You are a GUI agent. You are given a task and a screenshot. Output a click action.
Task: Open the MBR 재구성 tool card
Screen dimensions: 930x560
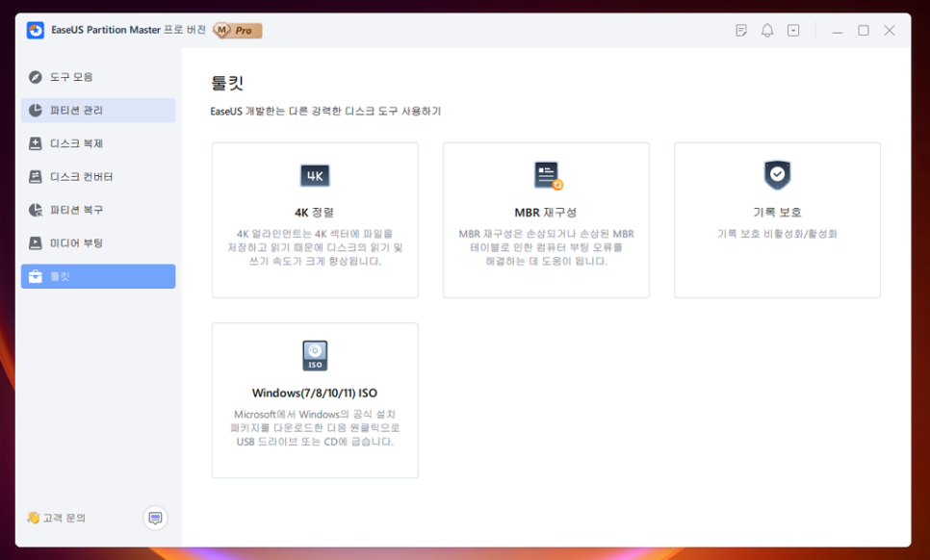click(x=546, y=219)
